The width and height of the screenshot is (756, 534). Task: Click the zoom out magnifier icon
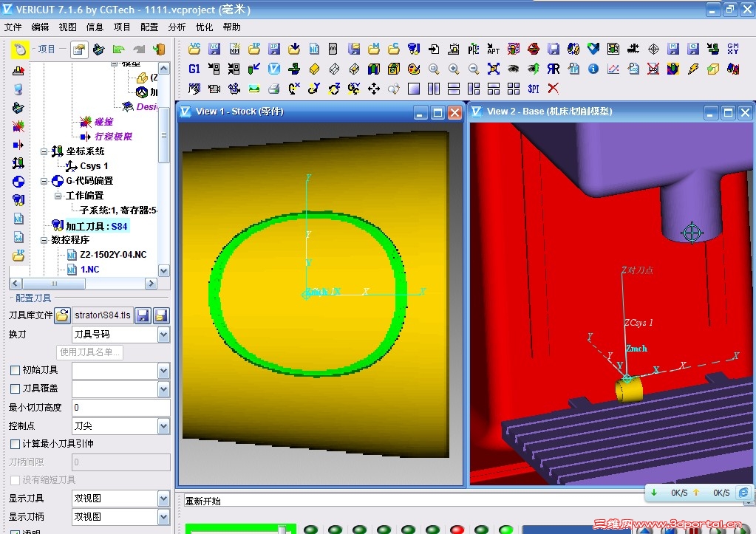pyautogui.click(x=474, y=69)
